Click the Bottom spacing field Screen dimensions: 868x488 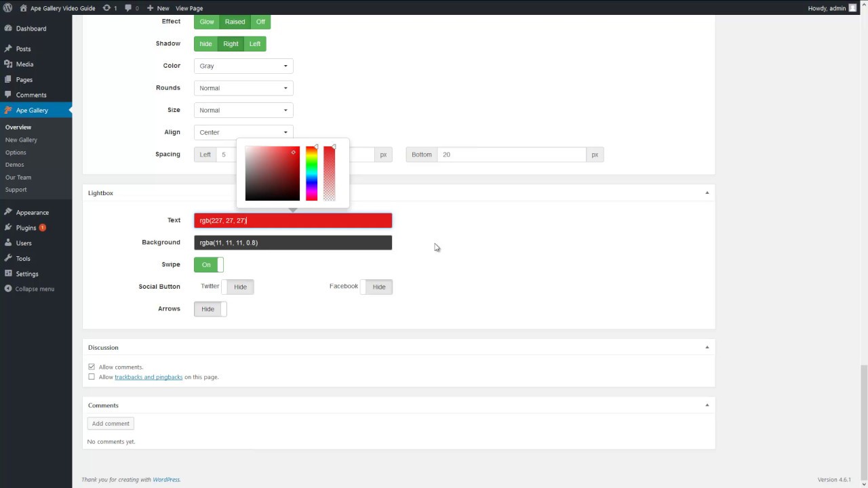click(511, 155)
